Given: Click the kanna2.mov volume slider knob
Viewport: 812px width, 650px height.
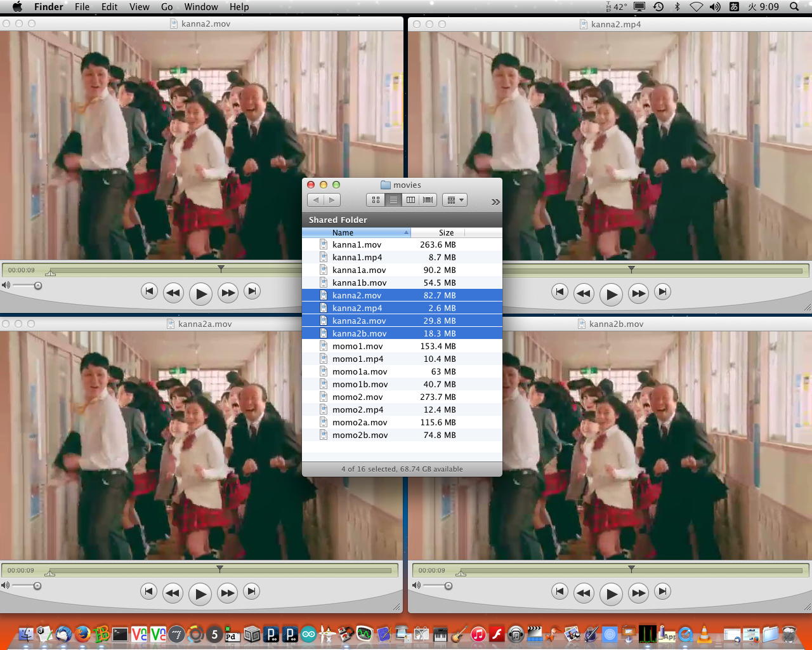Looking at the screenshot, I should pos(38,286).
